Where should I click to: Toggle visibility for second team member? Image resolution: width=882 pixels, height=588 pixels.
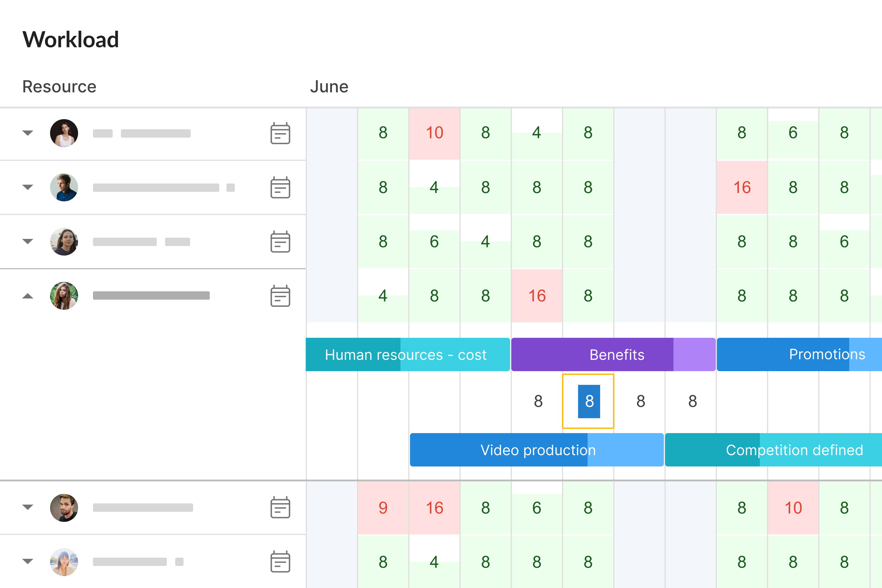pyautogui.click(x=27, y=187)
